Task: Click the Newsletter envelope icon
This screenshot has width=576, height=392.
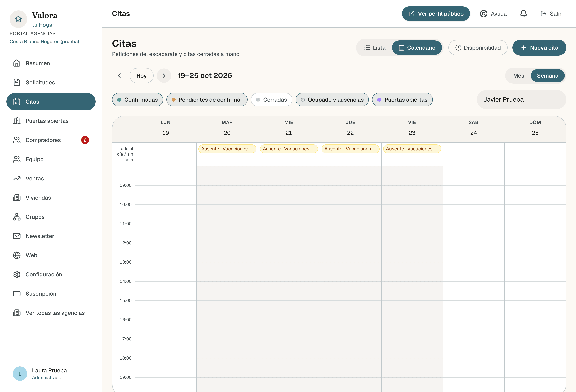Action: [17, 236]
